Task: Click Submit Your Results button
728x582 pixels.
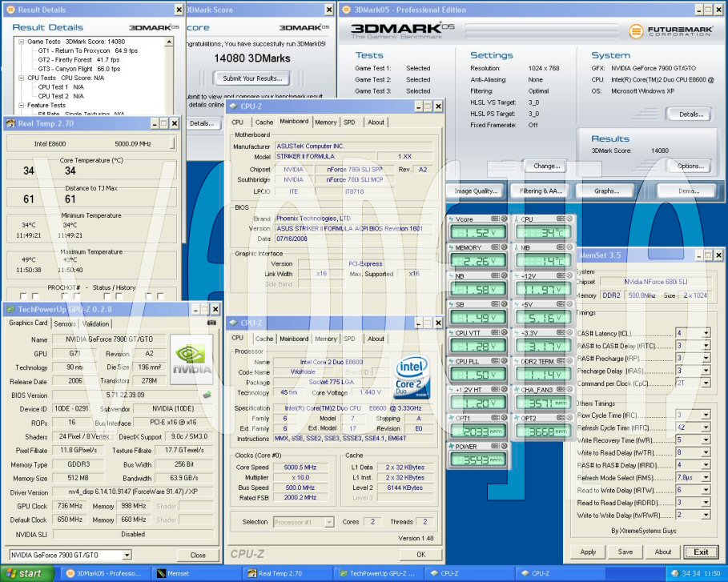Action: (252, 78)
